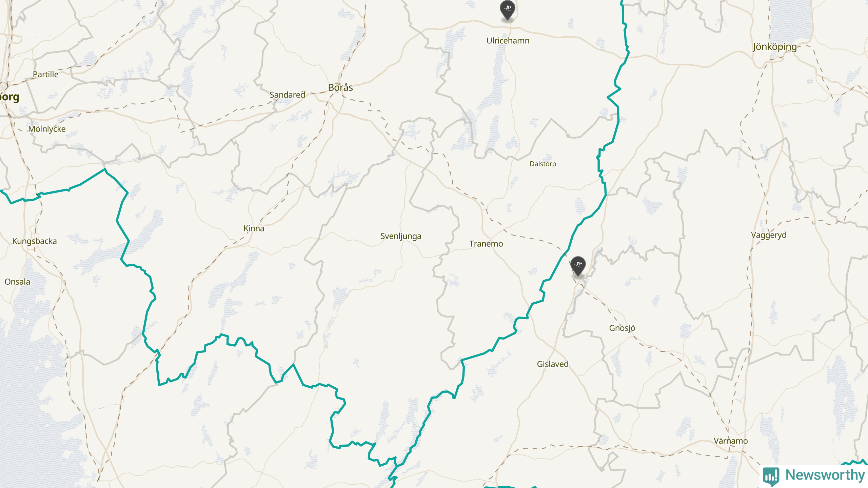This screenshot has height=488, width=868.
Task: Select the Vaggeryd town label
Action: 769,235
